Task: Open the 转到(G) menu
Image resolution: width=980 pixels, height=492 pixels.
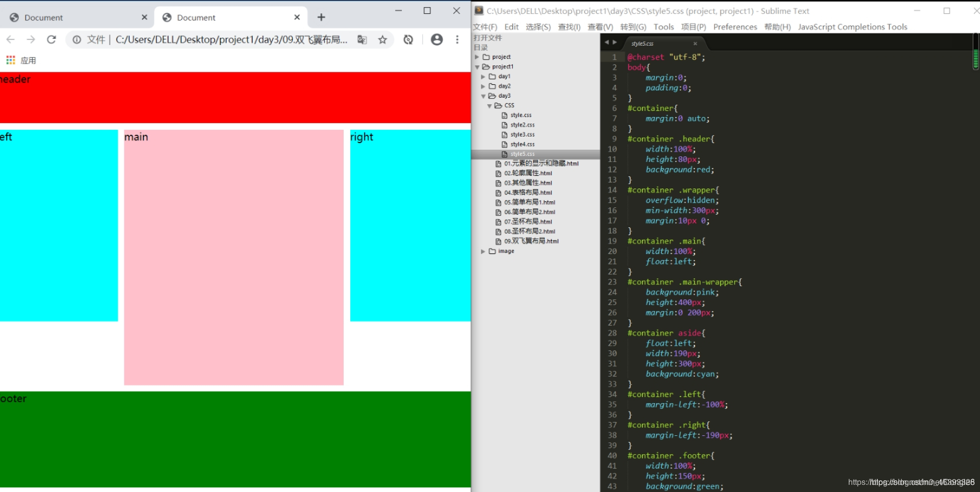Action: click(x=633, y=27)
